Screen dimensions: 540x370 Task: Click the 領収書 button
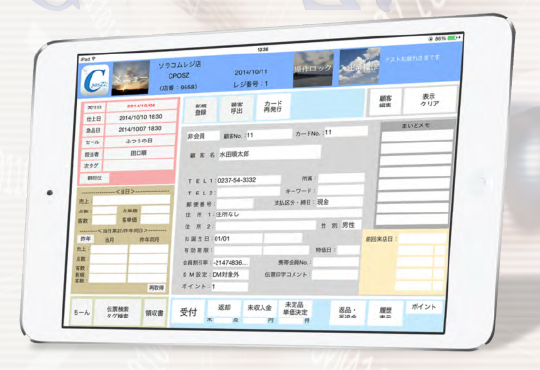[x=154, y=313]
